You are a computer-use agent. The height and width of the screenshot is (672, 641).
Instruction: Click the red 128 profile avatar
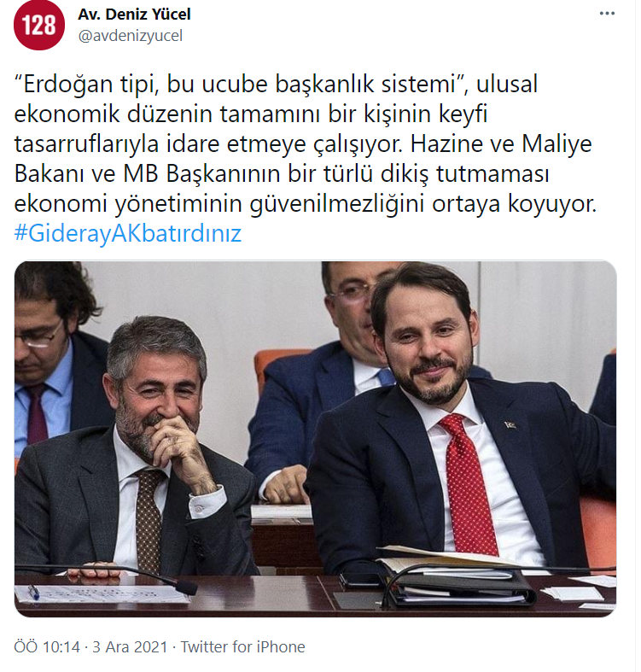39,26
